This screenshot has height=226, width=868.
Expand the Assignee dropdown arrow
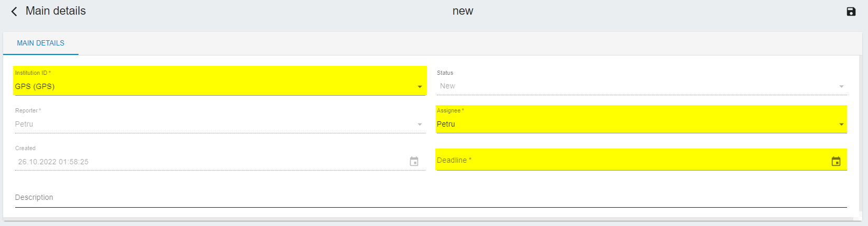[x=841, y=125]
